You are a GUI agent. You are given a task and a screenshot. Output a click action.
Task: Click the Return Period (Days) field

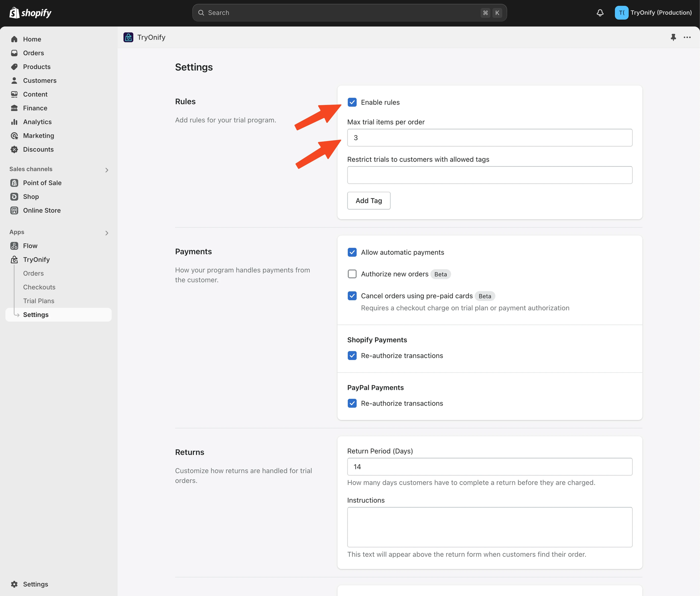(x=490, y=467)
